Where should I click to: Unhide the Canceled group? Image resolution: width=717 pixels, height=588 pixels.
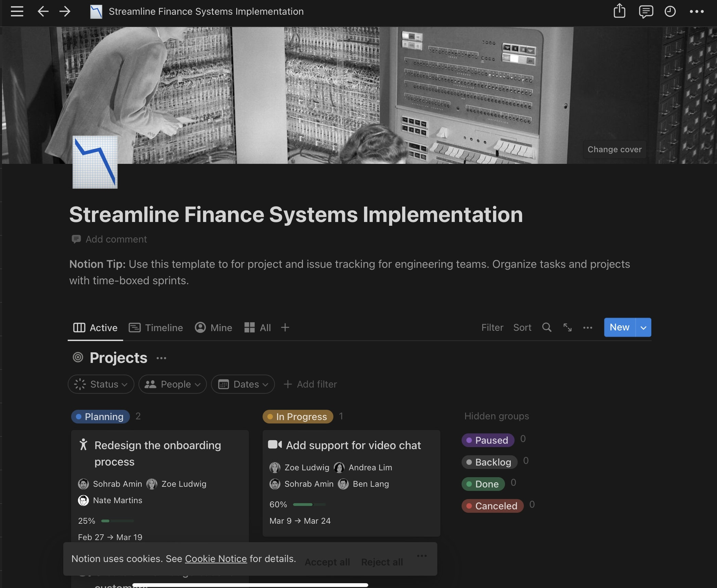click(x=492, y=506)
